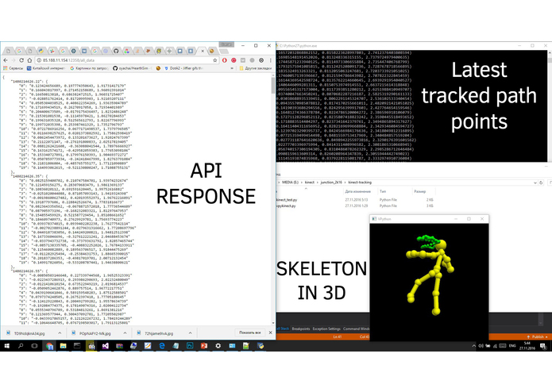Open downloaded file TD9NdqknA34.jpg
This screenshot has height=392, width=552.
click(29, 333)
